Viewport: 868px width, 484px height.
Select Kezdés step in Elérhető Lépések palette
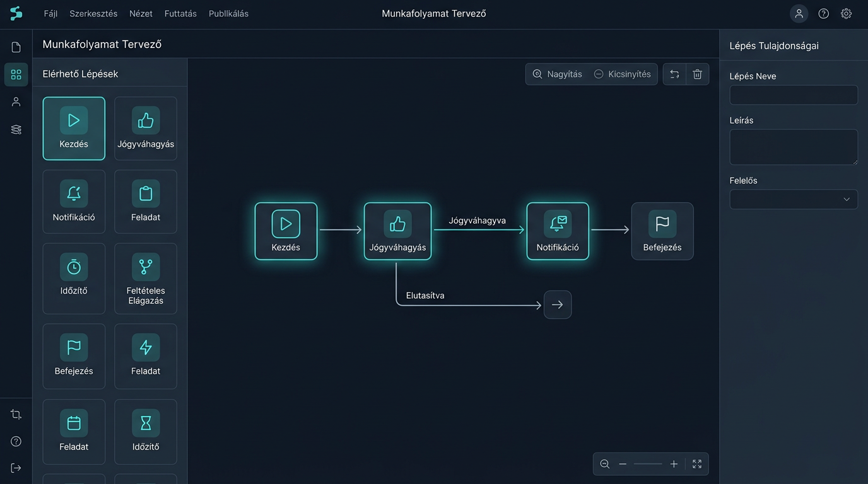pyautogui.click(x=74, y=129)
